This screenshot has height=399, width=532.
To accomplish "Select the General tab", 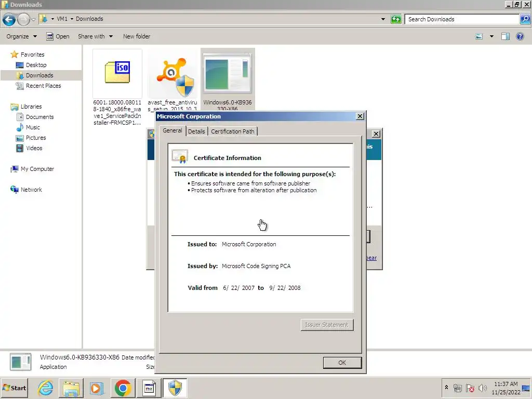I will (172, 130).
